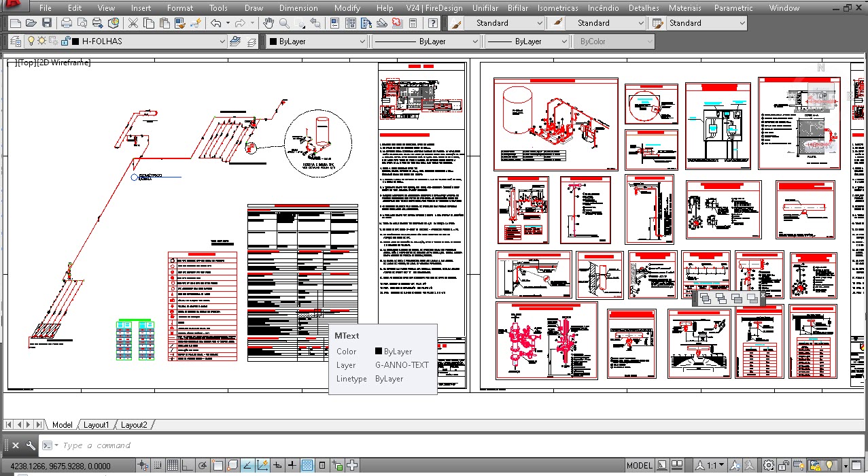868x476 pixels.
Task: Open the DesignCenter icon
Action: click(x=350, y=23)
